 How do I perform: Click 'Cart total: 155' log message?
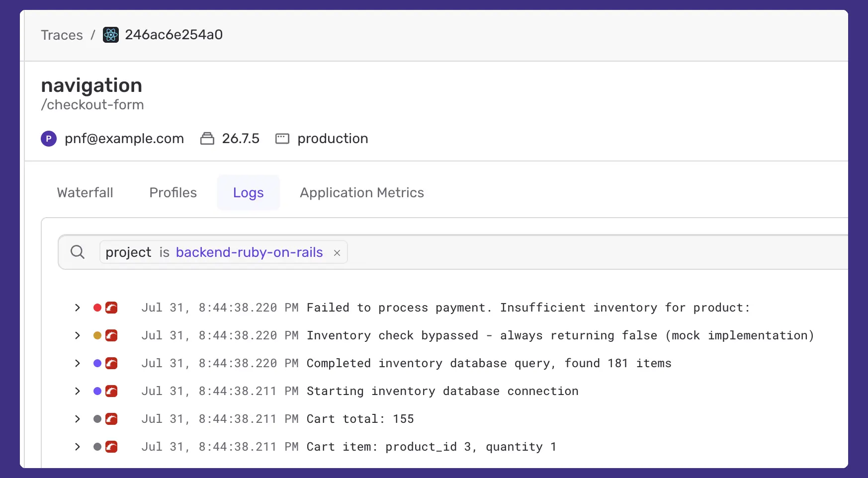tap(360, 419)
